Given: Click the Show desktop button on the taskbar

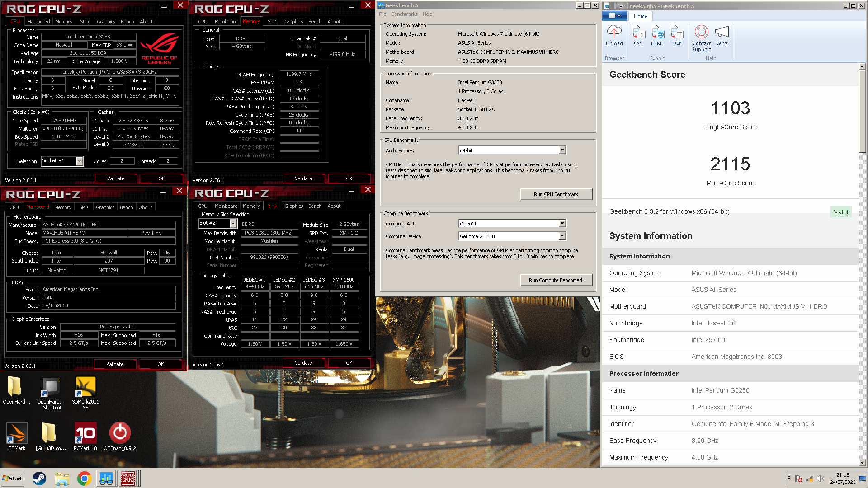Looking at the screenshot, I should [x=863, y=479].
